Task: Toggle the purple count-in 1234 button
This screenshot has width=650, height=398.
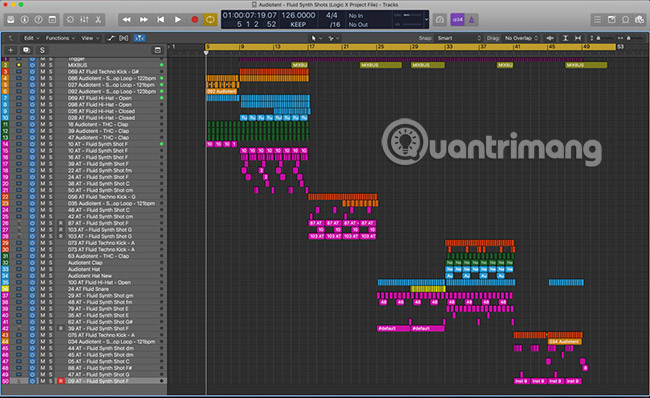Action: point(457,19)
